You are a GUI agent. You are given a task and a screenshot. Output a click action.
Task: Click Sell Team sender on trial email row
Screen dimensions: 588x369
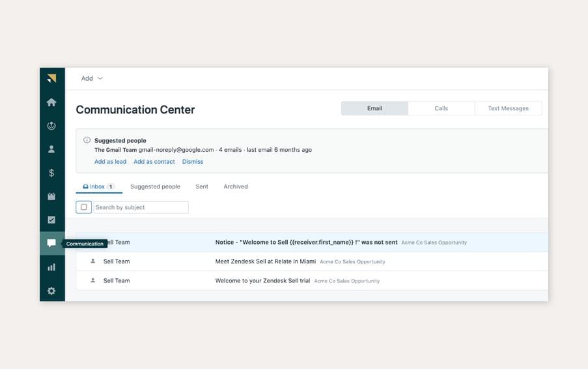click(x=117, y=280)
